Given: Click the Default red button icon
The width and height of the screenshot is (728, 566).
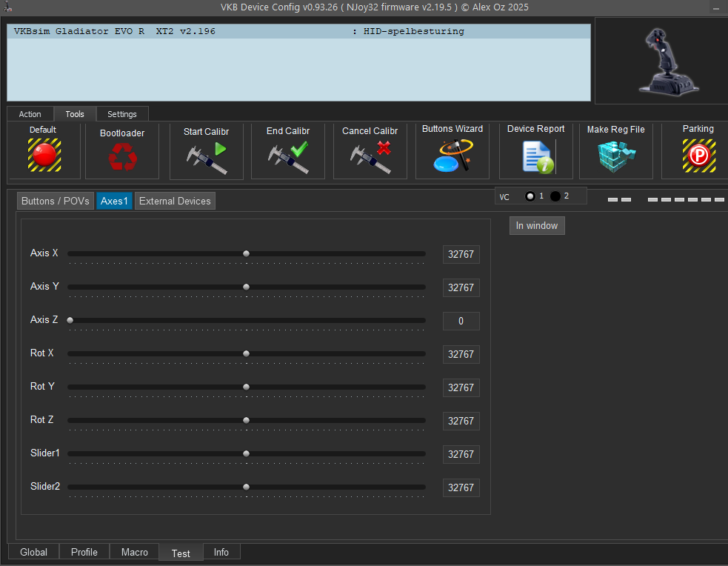Looking at the screenshot, I should coord(44,155).
